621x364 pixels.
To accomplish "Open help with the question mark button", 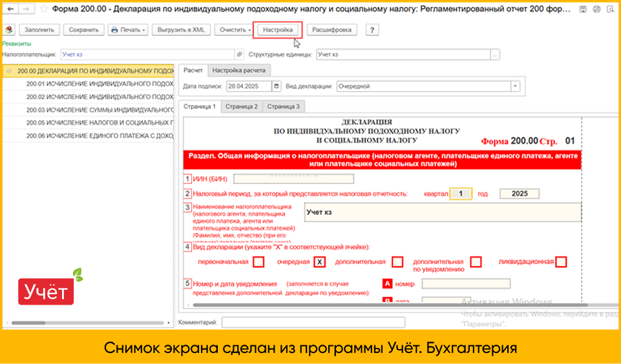I will coord(372,30).
